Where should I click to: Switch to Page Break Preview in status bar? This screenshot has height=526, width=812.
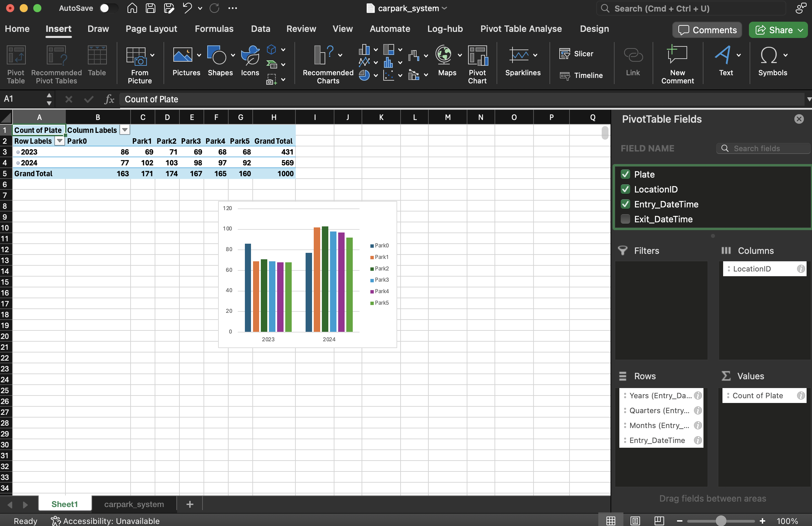click(x=659, y=521)
